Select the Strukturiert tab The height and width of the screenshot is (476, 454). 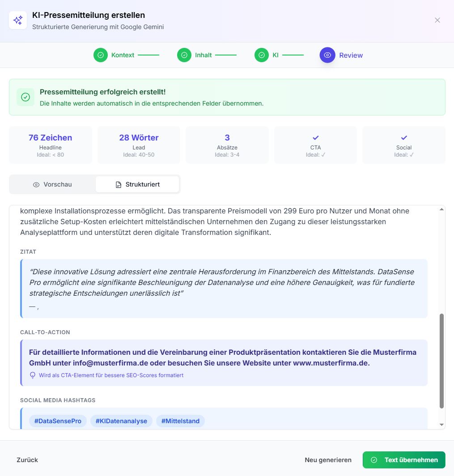pos(137,184)
